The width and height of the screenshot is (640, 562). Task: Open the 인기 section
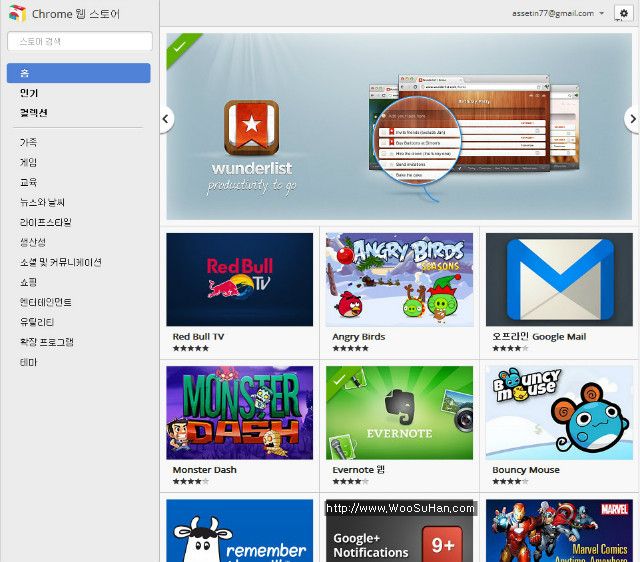tap(29, 93)
